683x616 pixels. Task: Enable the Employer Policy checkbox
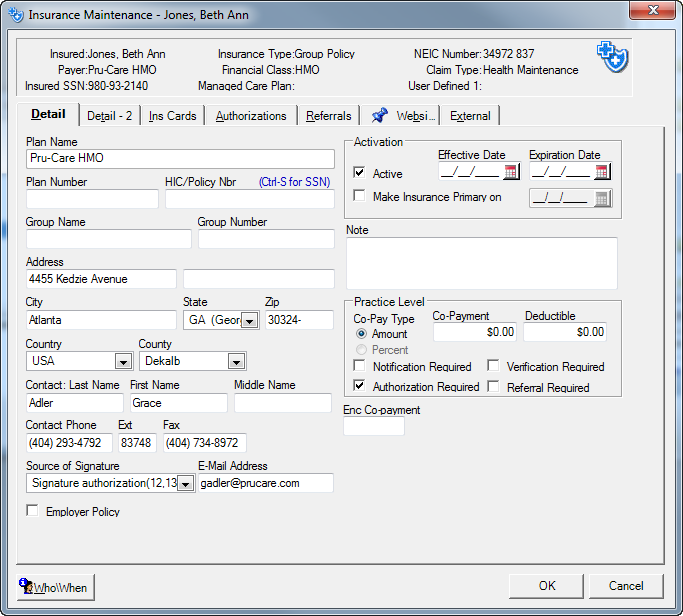click(x=33, y=512)
